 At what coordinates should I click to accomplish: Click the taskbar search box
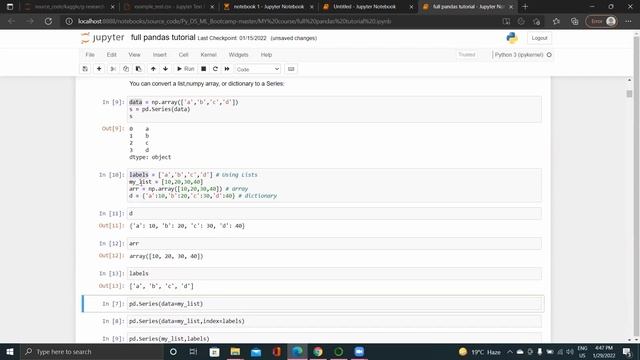point(92,351)
